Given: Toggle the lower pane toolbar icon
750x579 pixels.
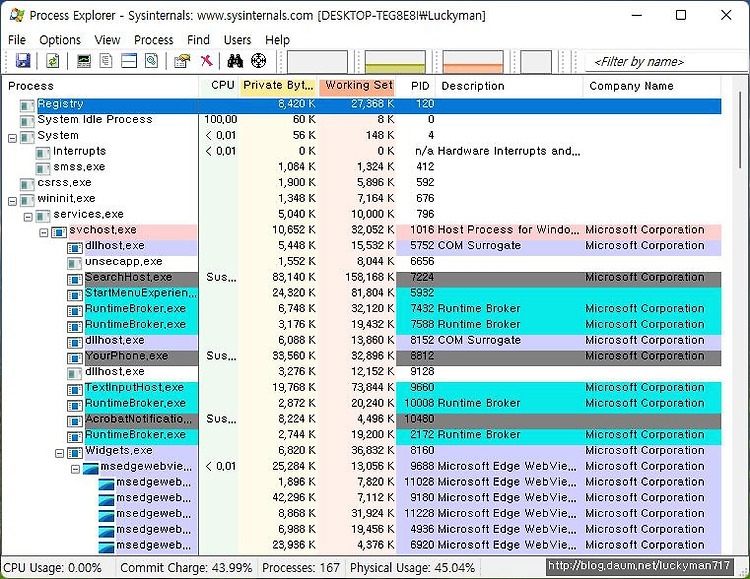Looking at the screenshot, I should coord(129,61).
